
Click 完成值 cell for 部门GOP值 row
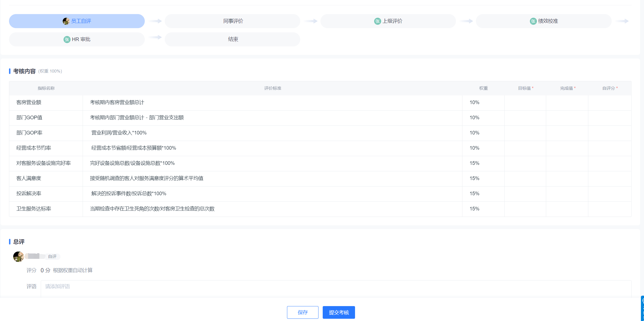(x=567, y=118)
